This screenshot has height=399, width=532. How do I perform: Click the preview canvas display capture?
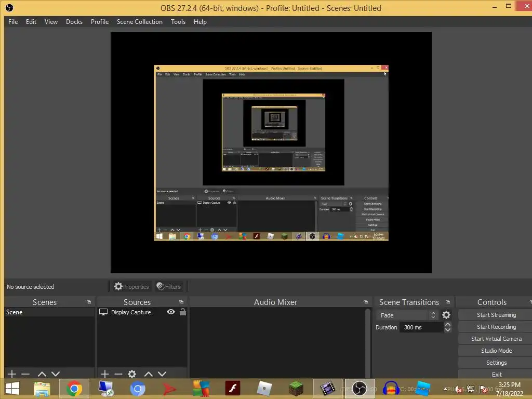(x=271, y=153)
